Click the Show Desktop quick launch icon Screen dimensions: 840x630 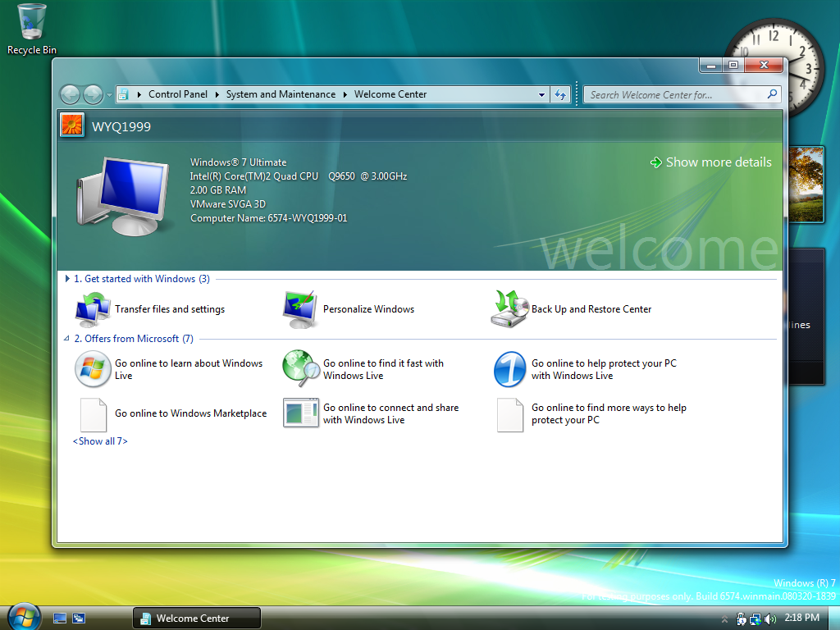coord(60,618)
